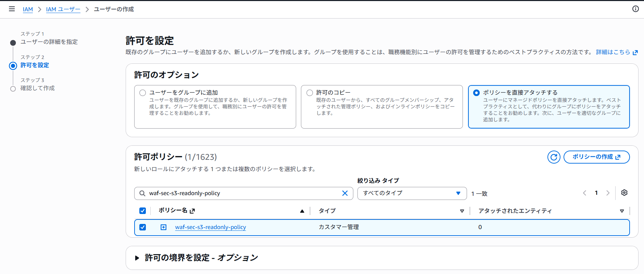Select 許可のコピー option

pos(310,93)
